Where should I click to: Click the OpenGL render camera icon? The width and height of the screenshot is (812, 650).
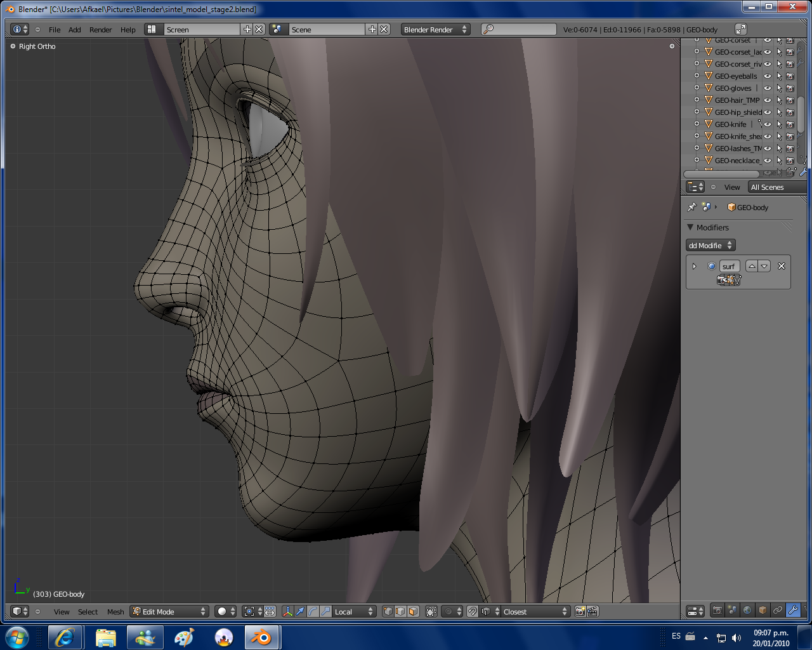(x=580, y=612)
